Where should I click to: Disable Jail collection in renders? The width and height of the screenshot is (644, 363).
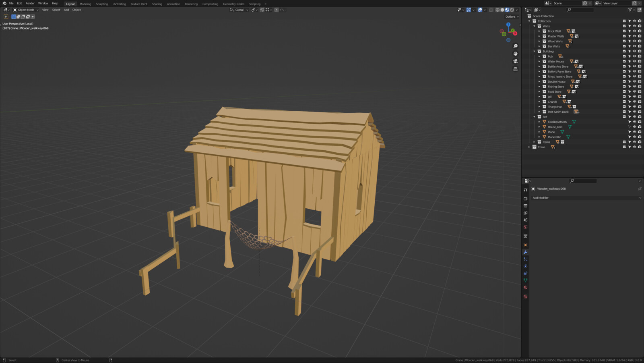[x=640, y=97]
